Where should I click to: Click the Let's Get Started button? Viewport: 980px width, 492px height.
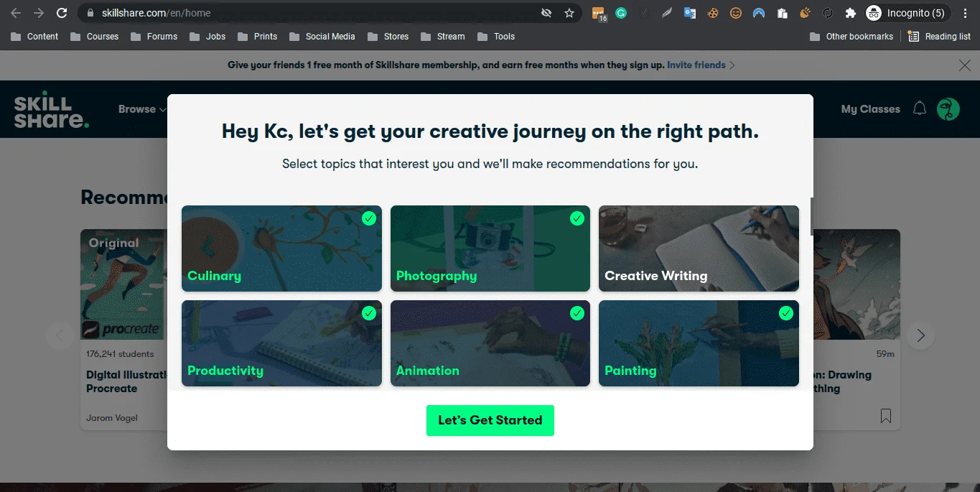click(x=490, y=420)
